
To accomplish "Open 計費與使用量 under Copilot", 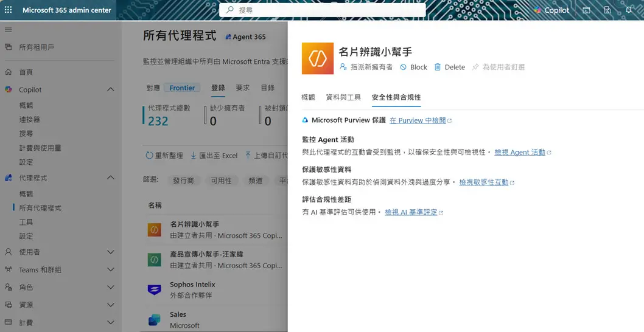I will coord(40,148).
